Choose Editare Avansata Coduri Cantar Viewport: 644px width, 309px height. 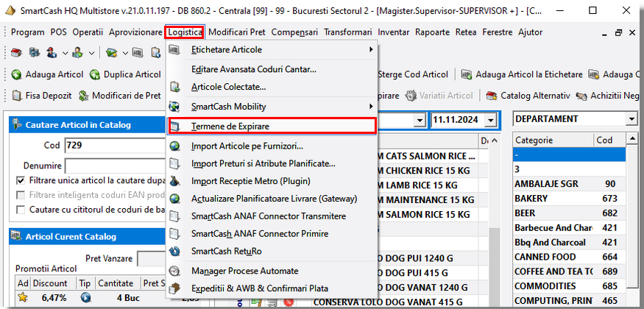(253, 69)
